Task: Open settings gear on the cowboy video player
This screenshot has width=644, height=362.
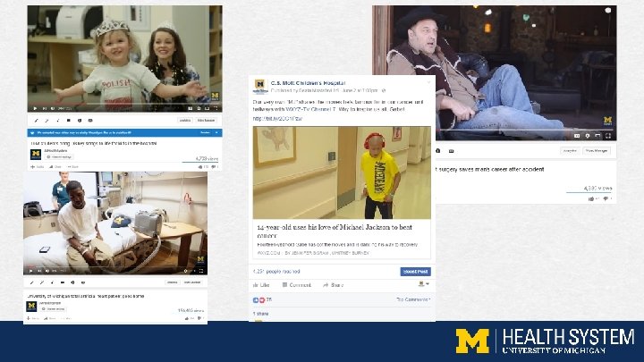Action: (588, 136)
